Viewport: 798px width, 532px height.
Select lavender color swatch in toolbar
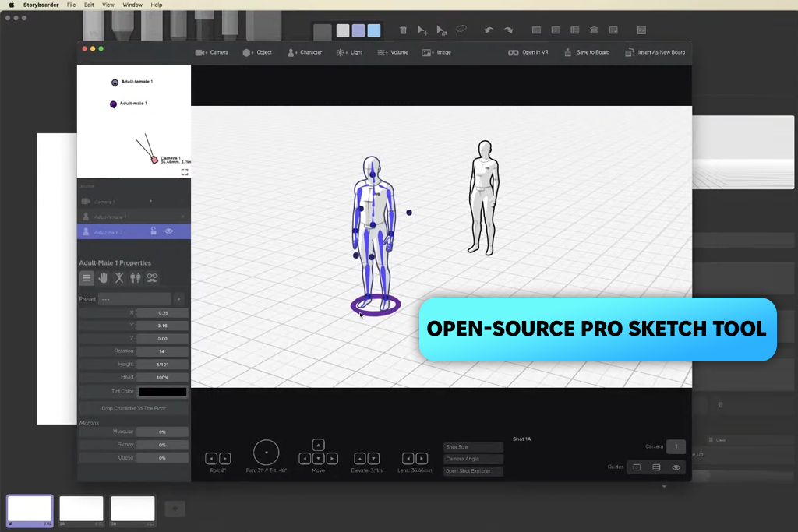pyautogui.click(x=358, y=30)
